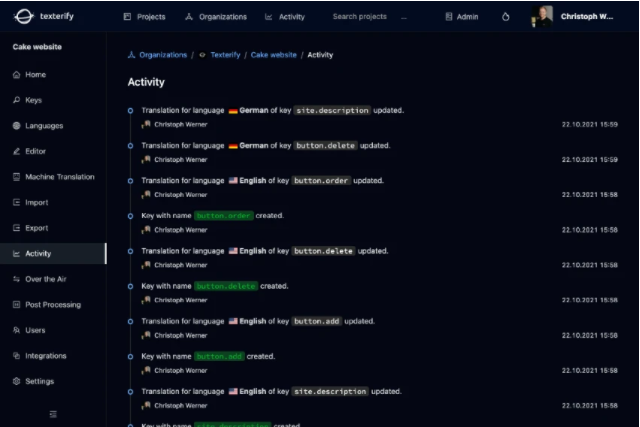640x427 pixels.
Task: Open Keys via its key icon
Action: click(x=16, y=100)
